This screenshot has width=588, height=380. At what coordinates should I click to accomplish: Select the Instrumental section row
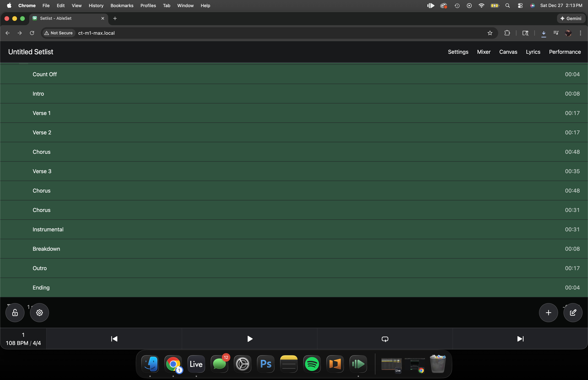[x=48, y=229]
